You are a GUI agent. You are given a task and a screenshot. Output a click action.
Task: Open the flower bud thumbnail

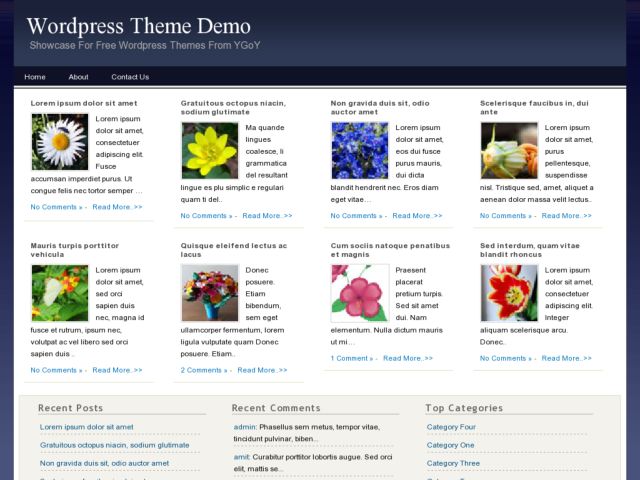[x=509, y=151]
